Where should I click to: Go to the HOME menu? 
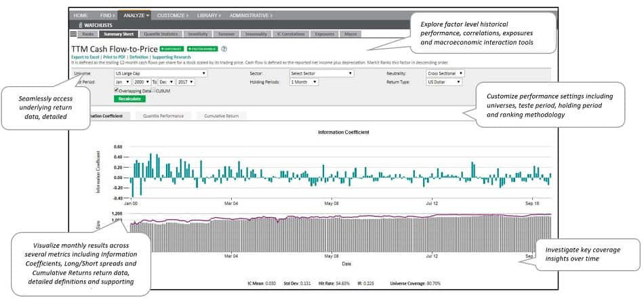tap(81, 15)
